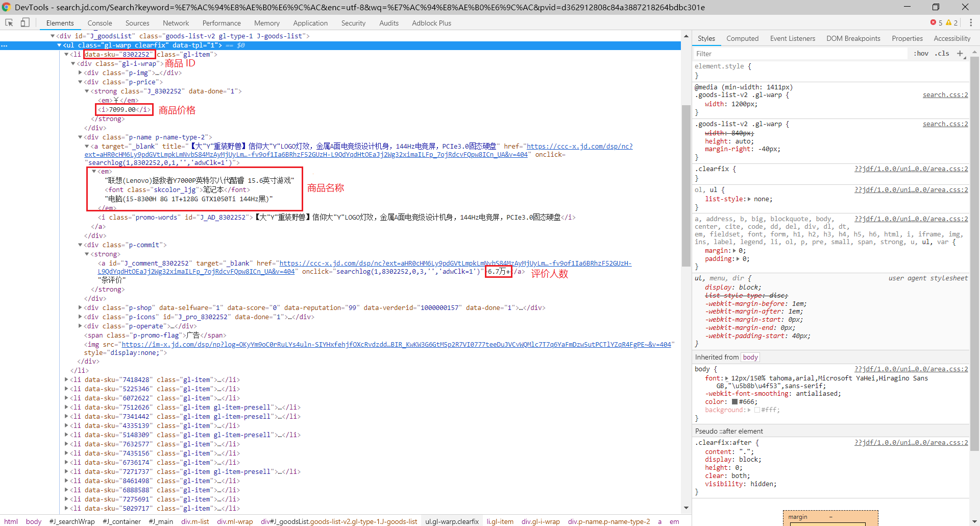
Task: Select promo-words i element J_AD_8302252
Action: click(337, 218)
